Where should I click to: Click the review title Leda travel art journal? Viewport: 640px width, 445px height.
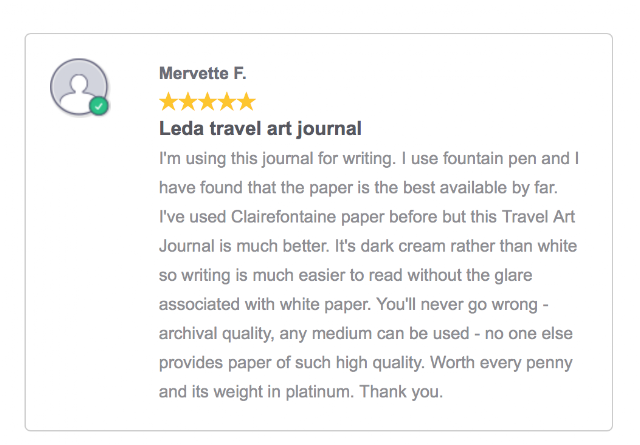(x=260, y=129)
